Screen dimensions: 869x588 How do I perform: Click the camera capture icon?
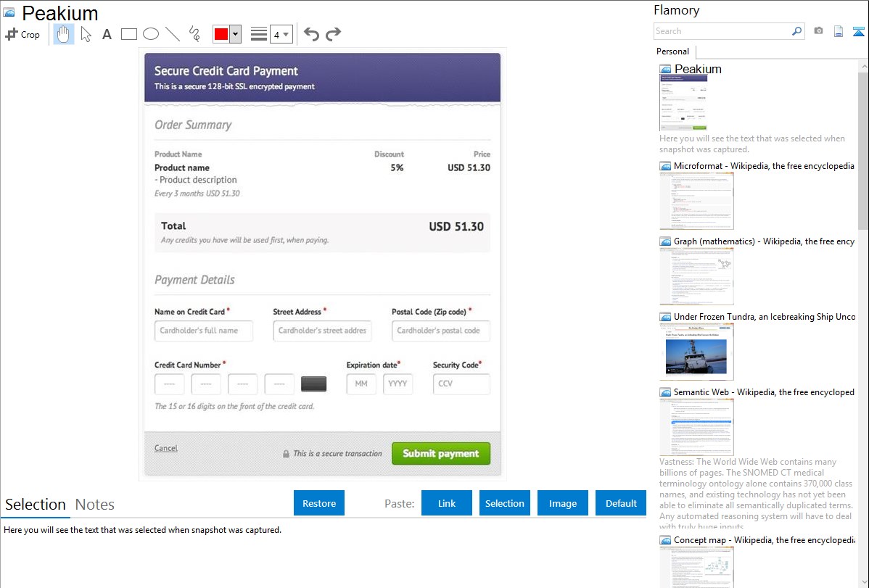[818, 31]
